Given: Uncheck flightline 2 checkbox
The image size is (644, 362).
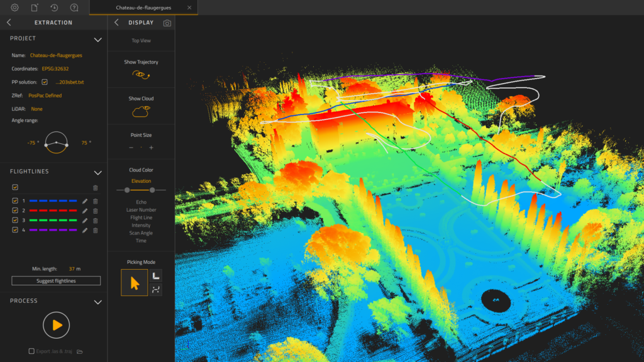Looking at the screenshot, I should (x=15, y=211).
